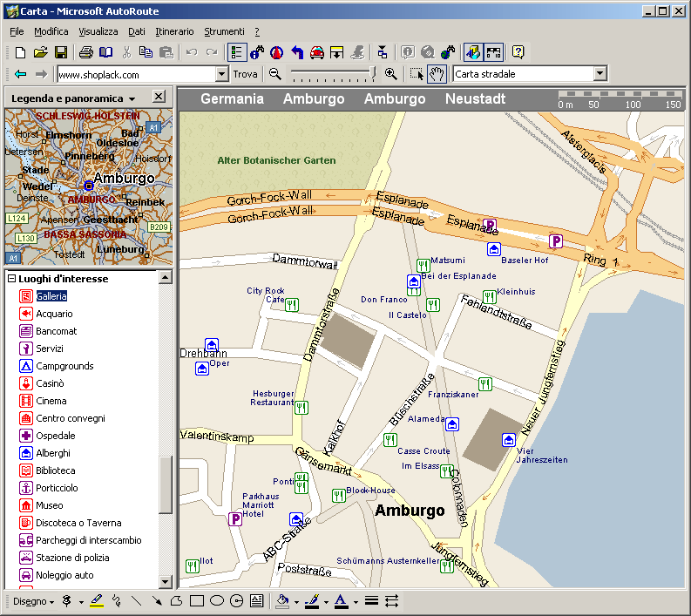Viewport: 691px width, 616px height.
Task: Open the Strumenti menu
Action: (224, 31)
